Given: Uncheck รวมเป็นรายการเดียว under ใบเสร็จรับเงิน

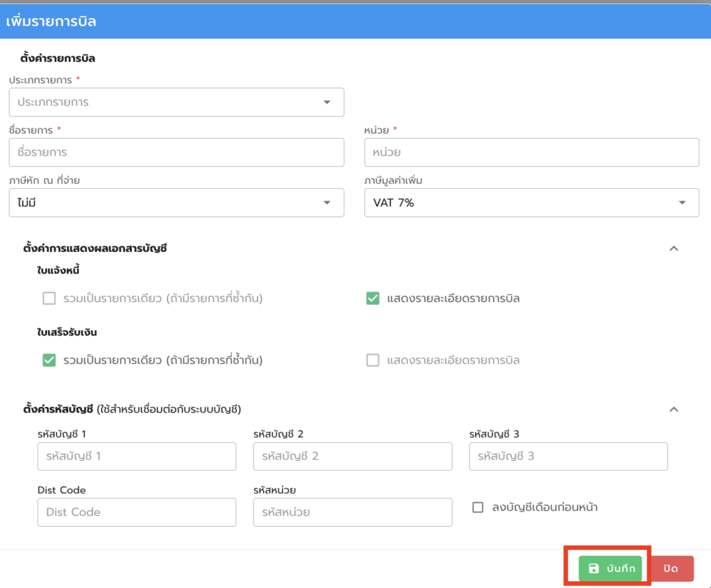Looking at the screenshot, I should pos(49,360).
